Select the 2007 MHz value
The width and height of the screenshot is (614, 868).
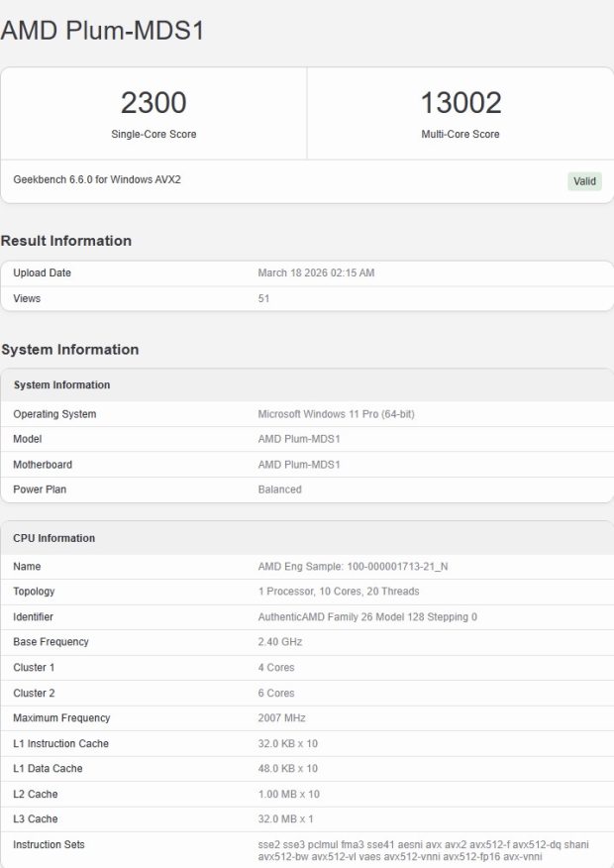coord(281,718)
